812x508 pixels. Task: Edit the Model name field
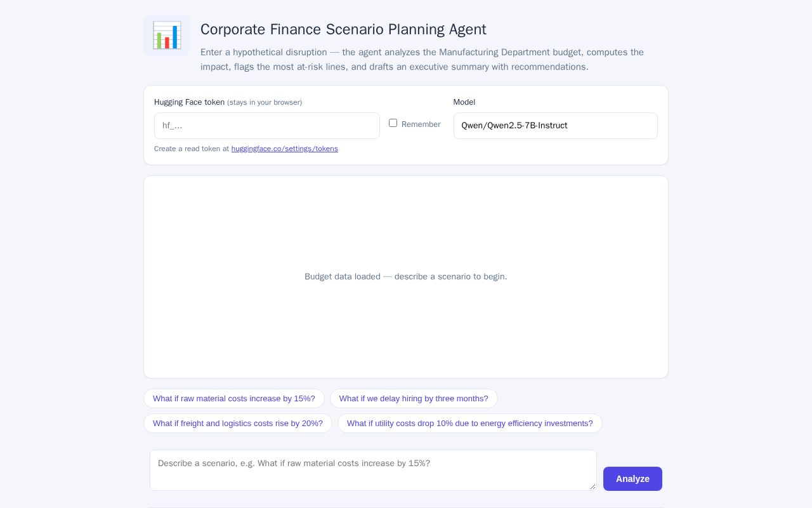click(555, 126)
